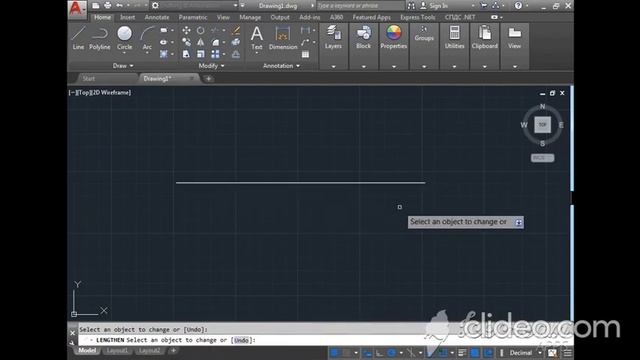Click the Copy tool in Modify panel
The height and width of the screenshot is (360, 640).
[x=186, y=42]
